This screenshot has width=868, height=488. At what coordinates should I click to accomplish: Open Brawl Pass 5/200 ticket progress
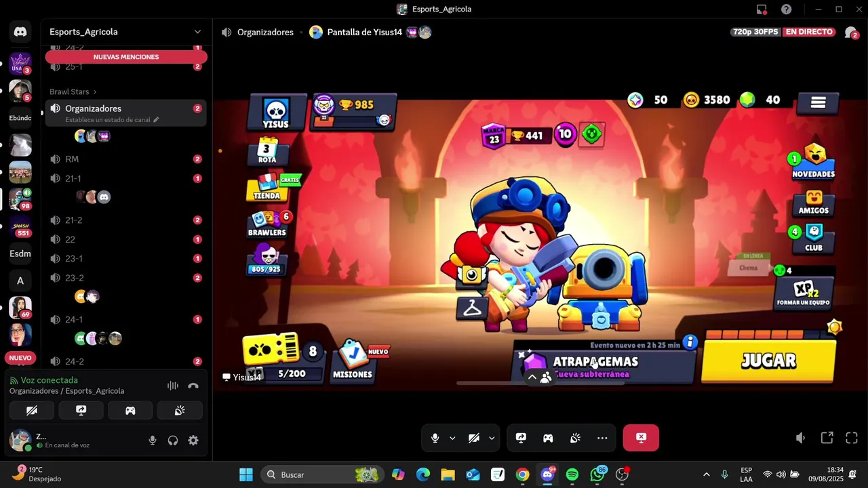[283, 358]
